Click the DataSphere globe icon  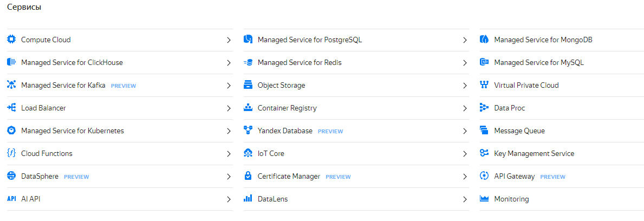pyautogui.click(x=11, y=176)
